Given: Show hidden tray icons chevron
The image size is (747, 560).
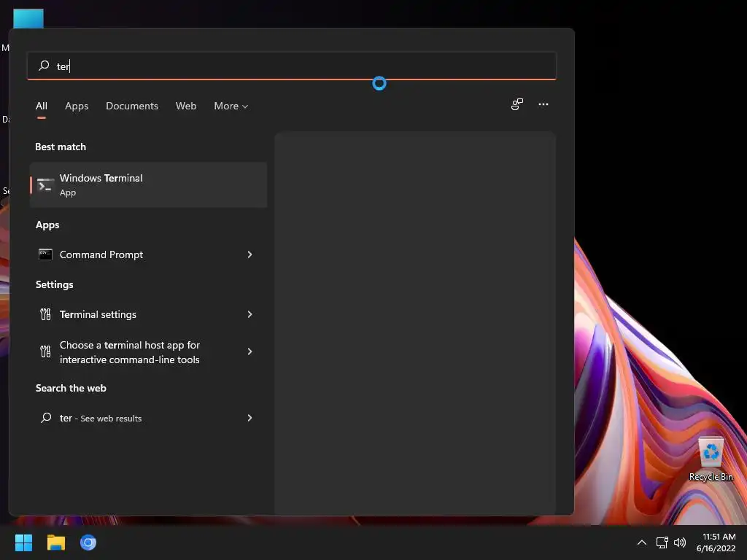Looking at the screenshot, I should pyautogui.click(x=642, y=542).
